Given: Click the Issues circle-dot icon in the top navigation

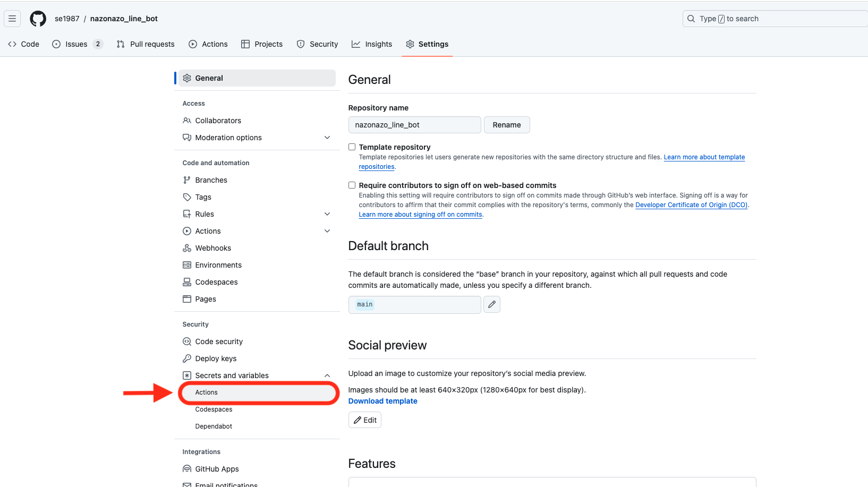Looking at the screenshot, I should (x=56, y=44).
